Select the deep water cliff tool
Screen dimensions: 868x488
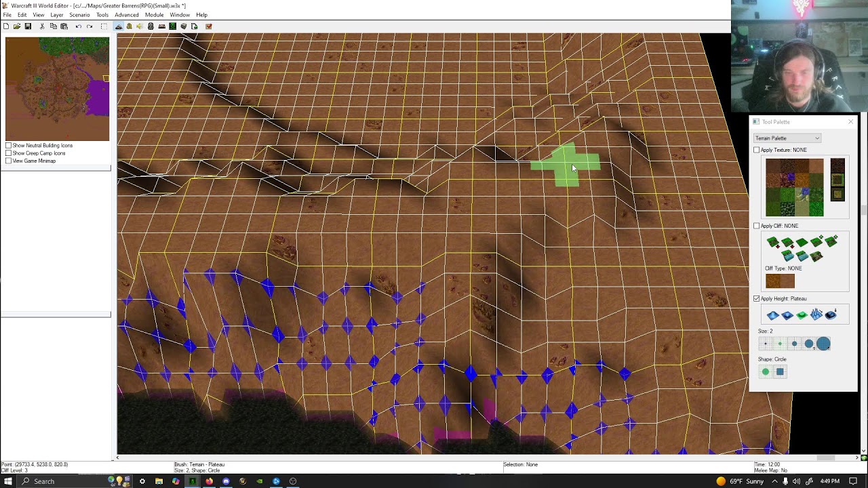tap(787, 256)
